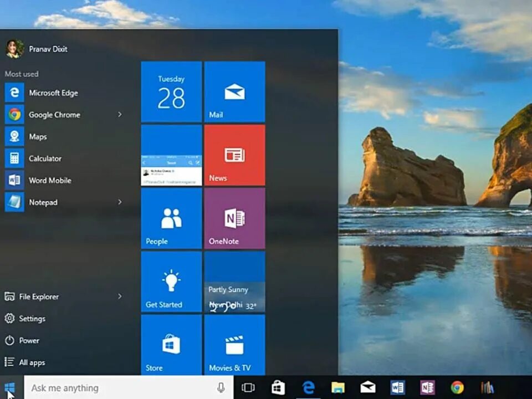Expand File Explorer jump list arrow
Image resolution: width=532 pixels, height=399 pixels.
tap(120, 296)
